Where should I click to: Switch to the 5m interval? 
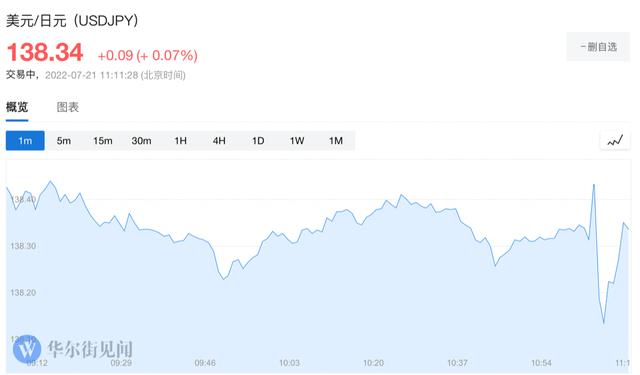click(x=64, y=141)
